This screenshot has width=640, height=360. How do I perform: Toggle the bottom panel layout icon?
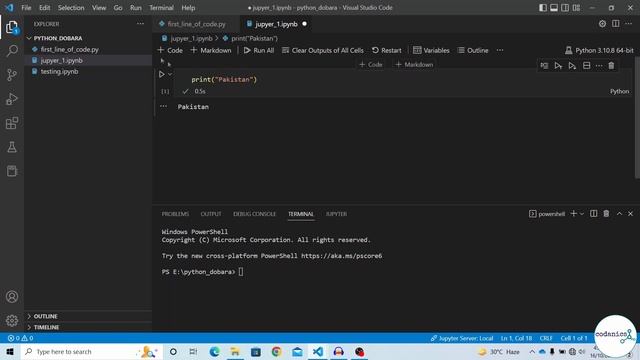[x=554, y=8]
